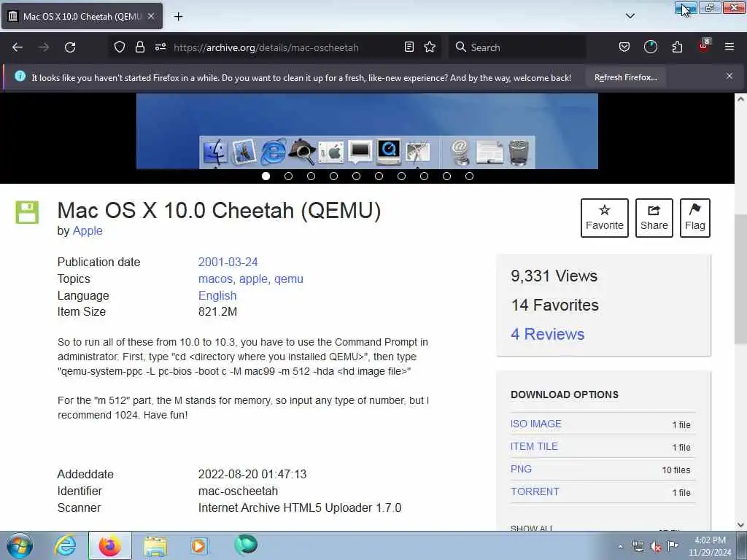Viewport: 747px width, 560px height.
Task: Open the 2001-03-24 publication date link
Action: (x=228, y=262)
